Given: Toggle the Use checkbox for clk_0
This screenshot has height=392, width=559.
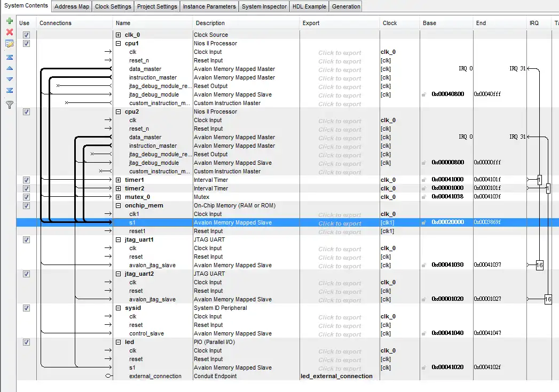Looking at the screenshot, I should [26, 35].
